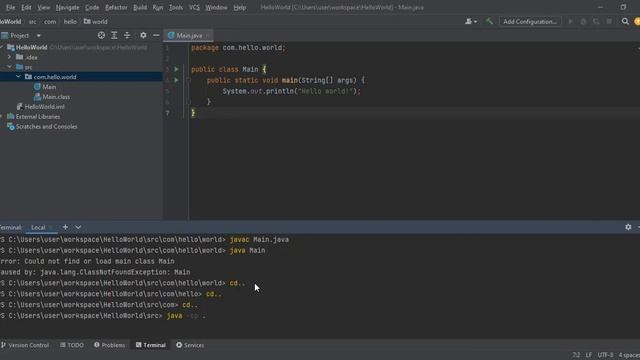
Task: Open the TODO tool window
Action: click(72, 345)
